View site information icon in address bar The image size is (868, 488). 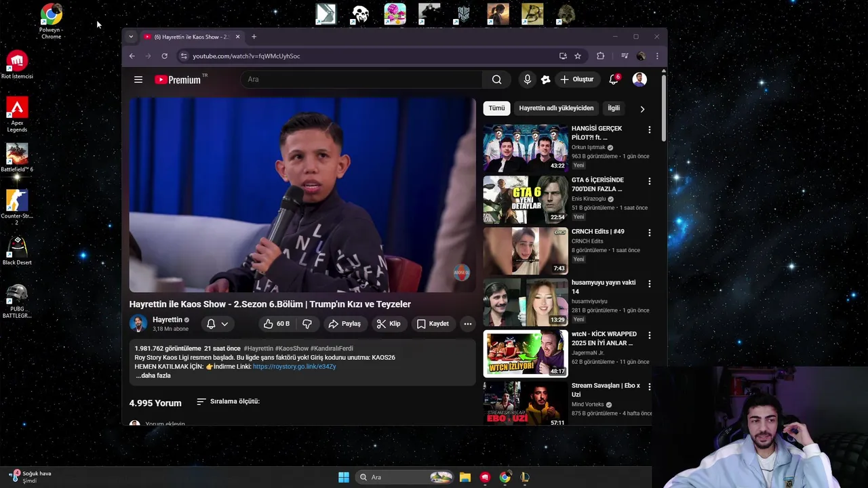(x=184, y=56)
